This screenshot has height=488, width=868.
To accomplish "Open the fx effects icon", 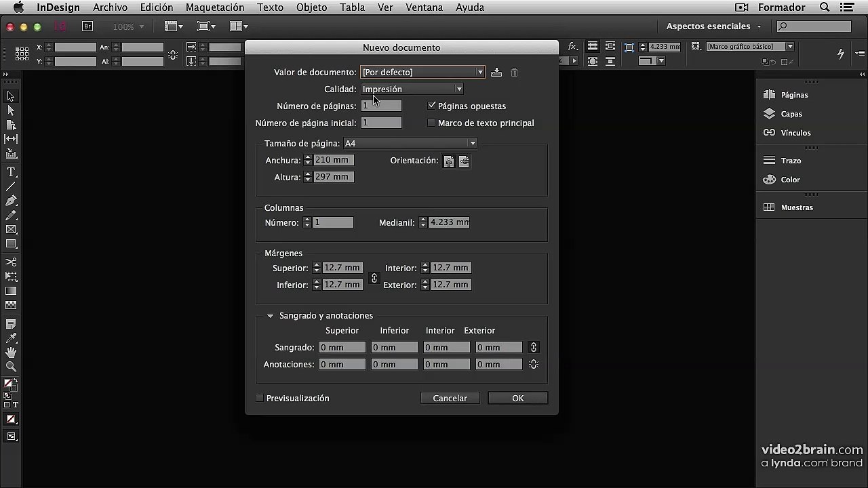I will click(573, 47).
